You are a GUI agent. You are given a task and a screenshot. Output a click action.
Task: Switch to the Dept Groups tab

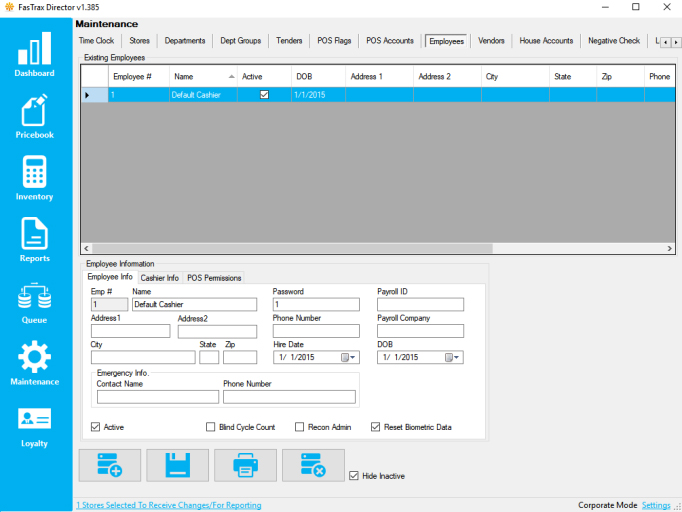241,41
